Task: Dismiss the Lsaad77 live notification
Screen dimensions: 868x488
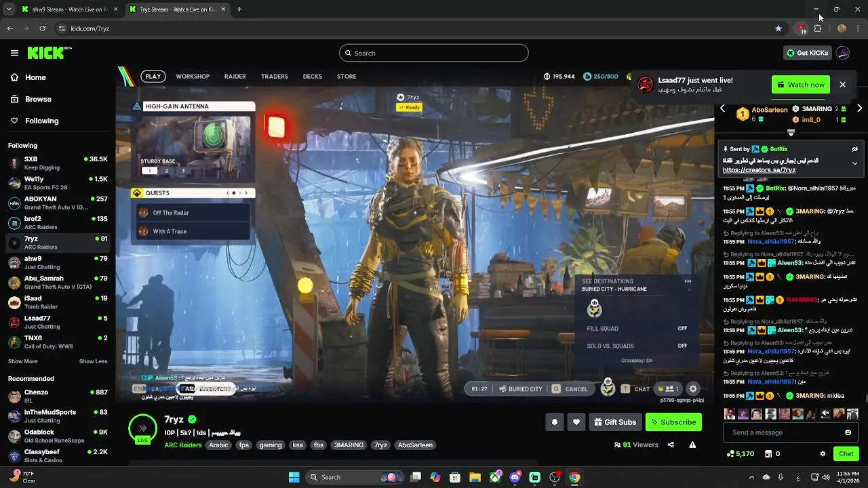Action: (x=842, y=85)
